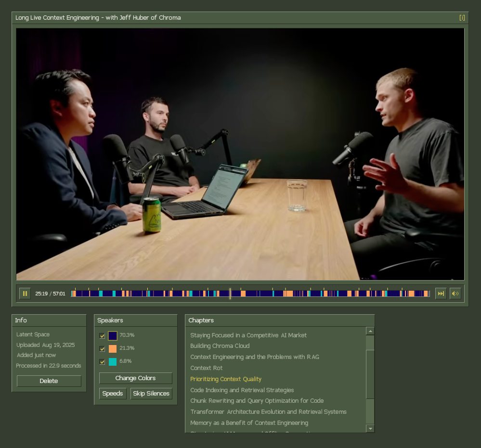The width and height of the screenshot is (481, 448).
Task: Click the Info panel header
Action: [49, 320]
